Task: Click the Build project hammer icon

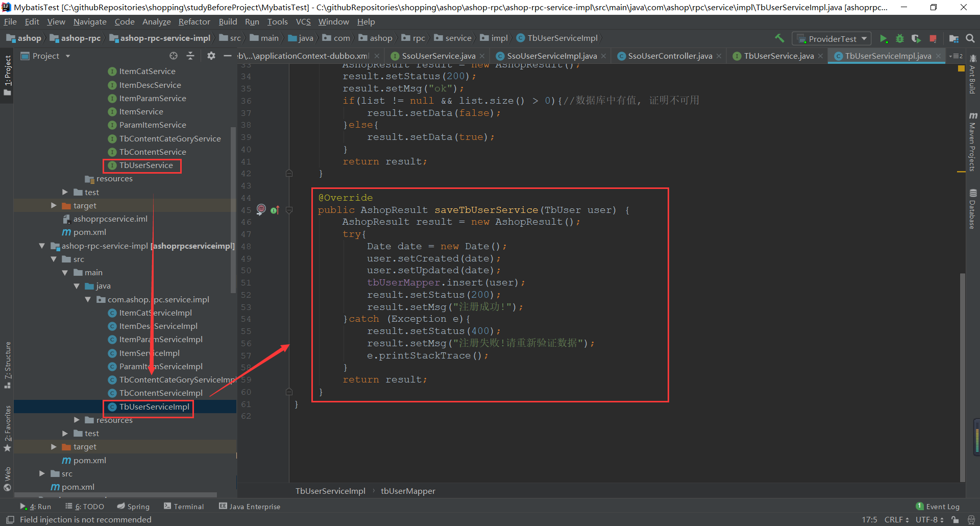Action: point(779,38)
